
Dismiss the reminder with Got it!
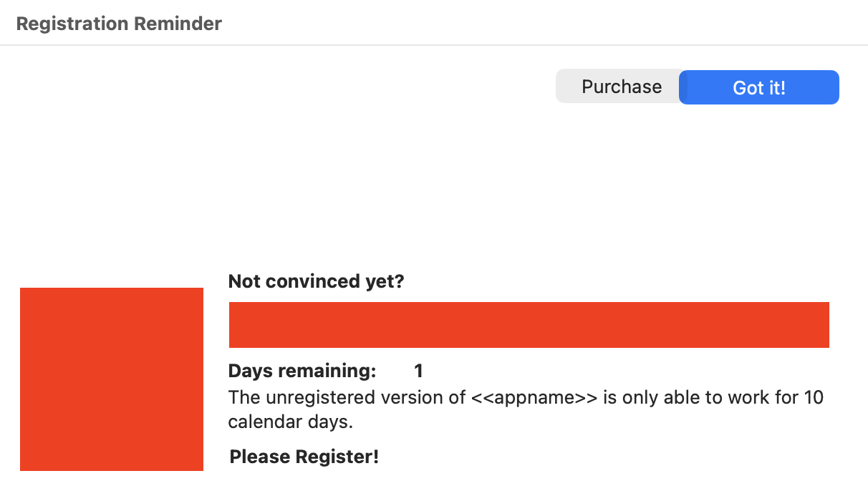[759, 87]
